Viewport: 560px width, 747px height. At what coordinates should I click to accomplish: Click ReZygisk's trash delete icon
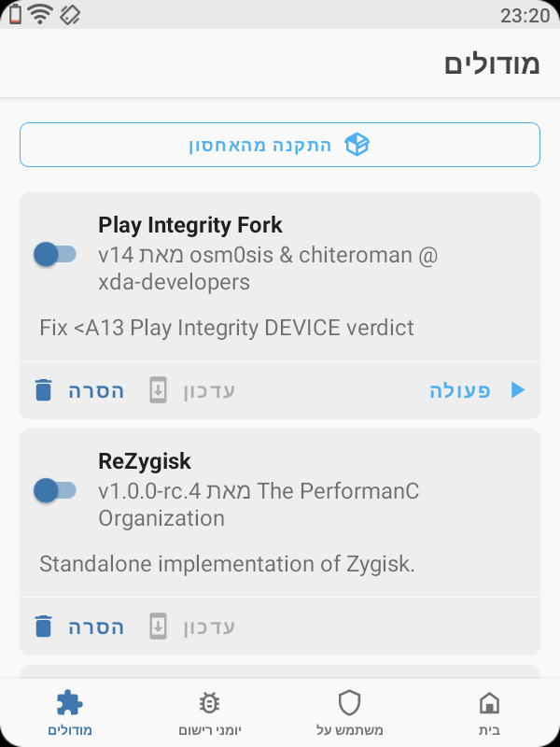[42, 626]
